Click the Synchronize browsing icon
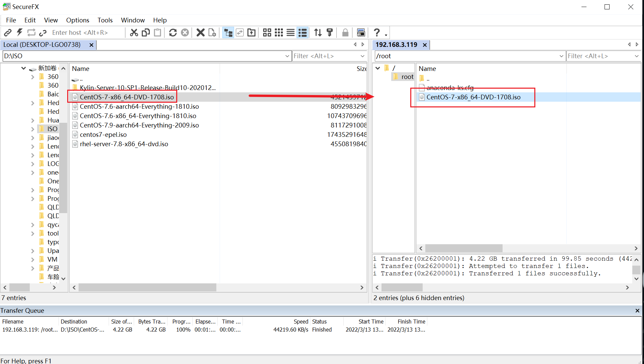 point(240,32)
